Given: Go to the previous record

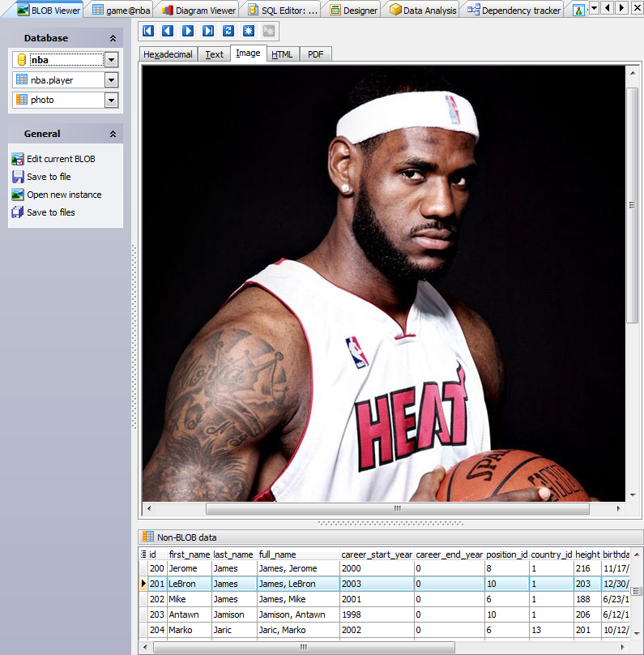Looking at the screenshot, I should coord(168,31).
